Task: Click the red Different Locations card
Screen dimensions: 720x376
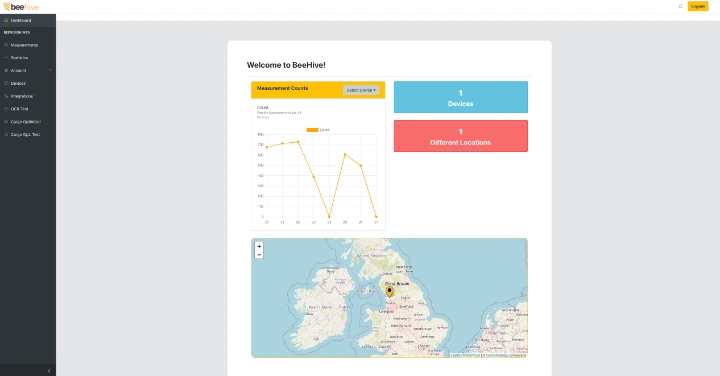Action: point(461,136)
